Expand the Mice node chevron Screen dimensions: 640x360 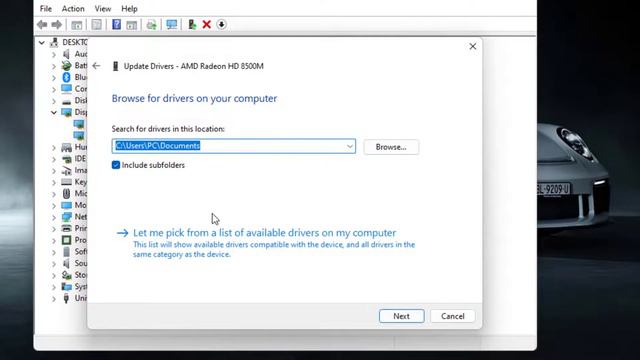pos(54,194)
